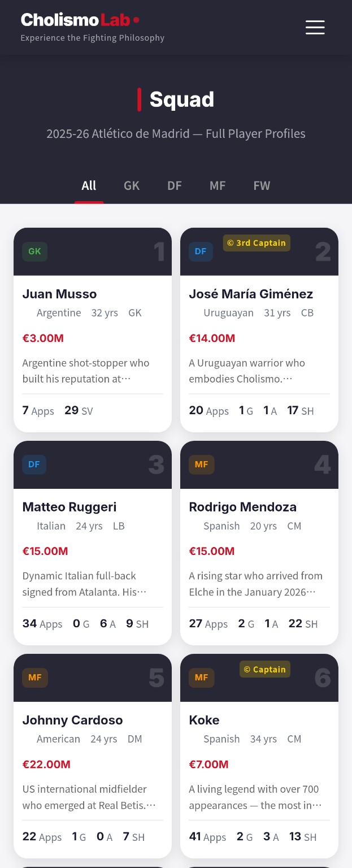This screenshot has height=868, width=352.
Task: Expand Koke's truncated appearance description
Action: 257,797
